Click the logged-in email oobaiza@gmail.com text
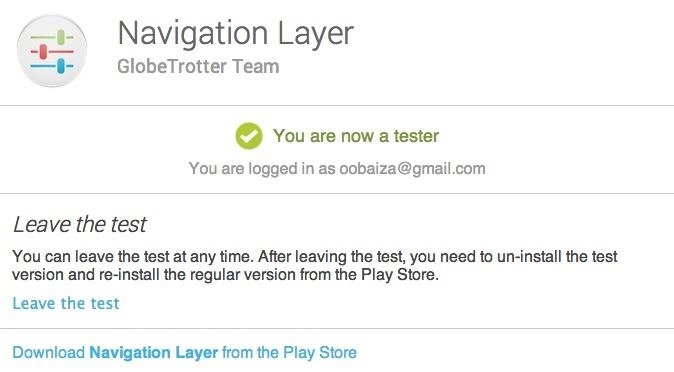 coord(412,169)
